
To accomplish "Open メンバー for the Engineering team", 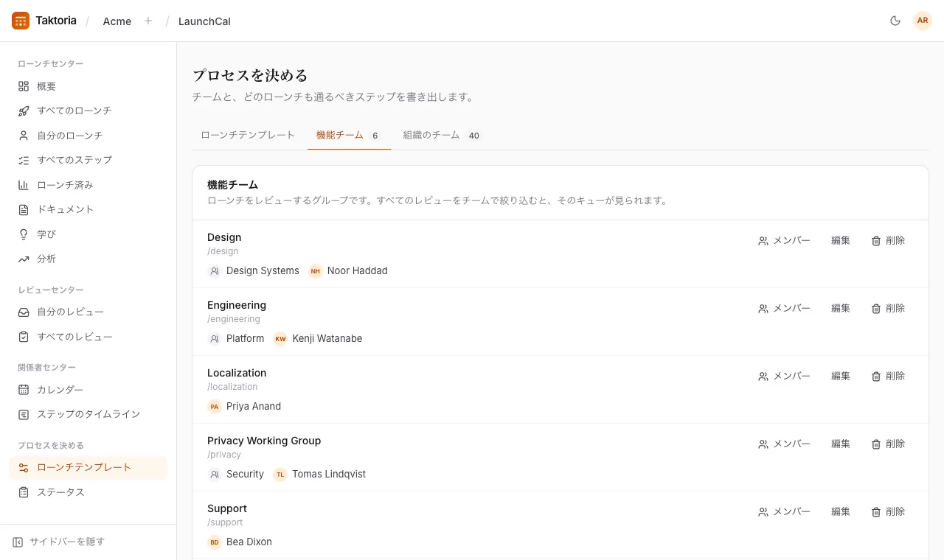I will (x=784, y=308).
